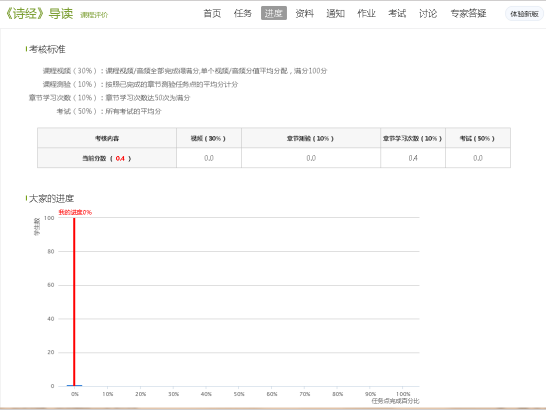Select the highlighted 进度 tab
Screen dimensions: 546x410
point(274,13)
